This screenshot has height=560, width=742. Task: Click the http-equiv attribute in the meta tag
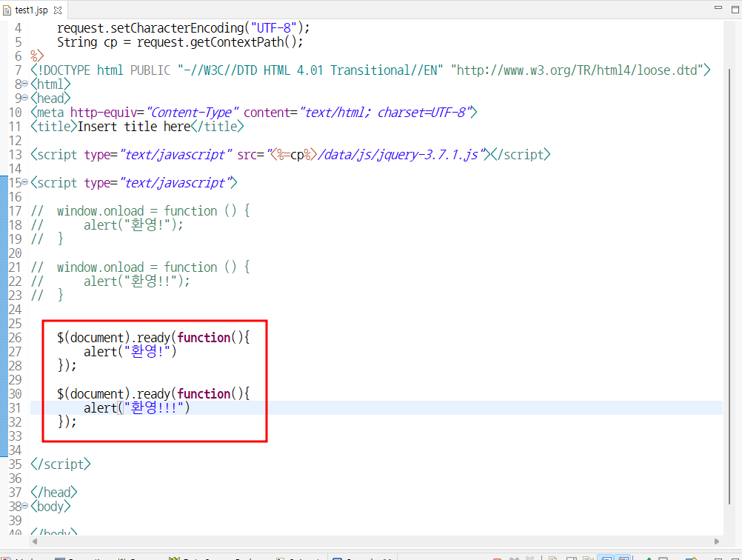tap(104, 112)
